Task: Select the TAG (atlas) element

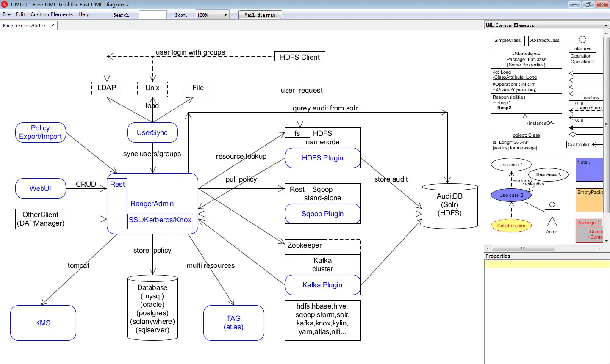Action: [234, 323]
